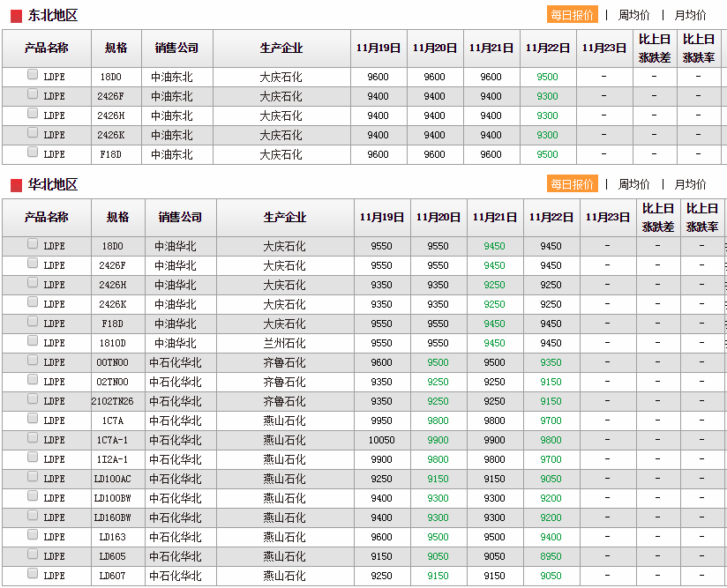Click green 9450 in 华北地区 18D0 row

495,247
